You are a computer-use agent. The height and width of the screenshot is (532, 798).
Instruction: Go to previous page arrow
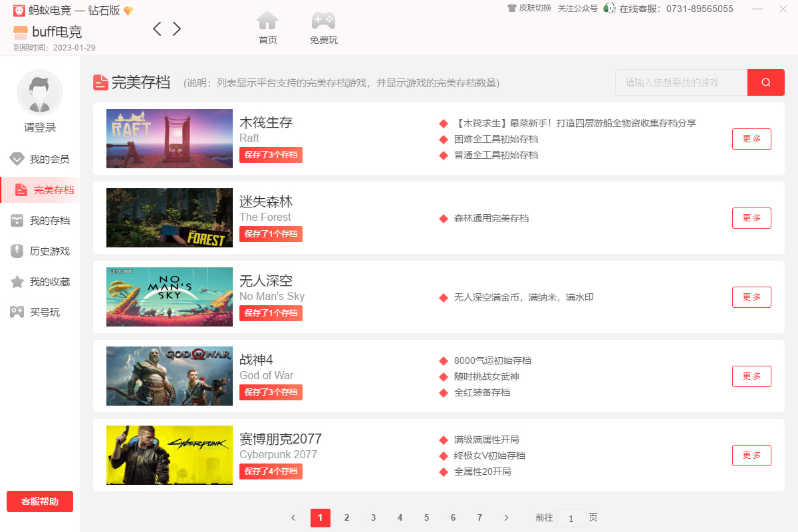tap(293, 518)
